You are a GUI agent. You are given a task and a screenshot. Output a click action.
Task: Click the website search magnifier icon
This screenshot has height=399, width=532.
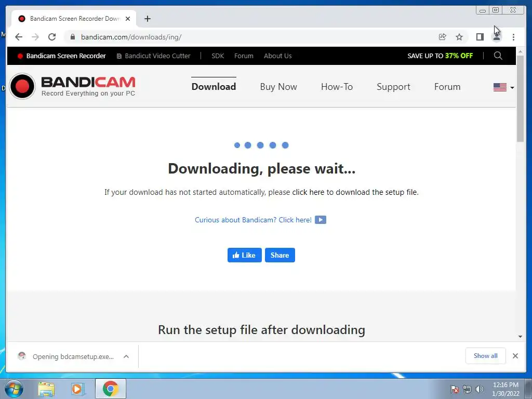point(498,56)
